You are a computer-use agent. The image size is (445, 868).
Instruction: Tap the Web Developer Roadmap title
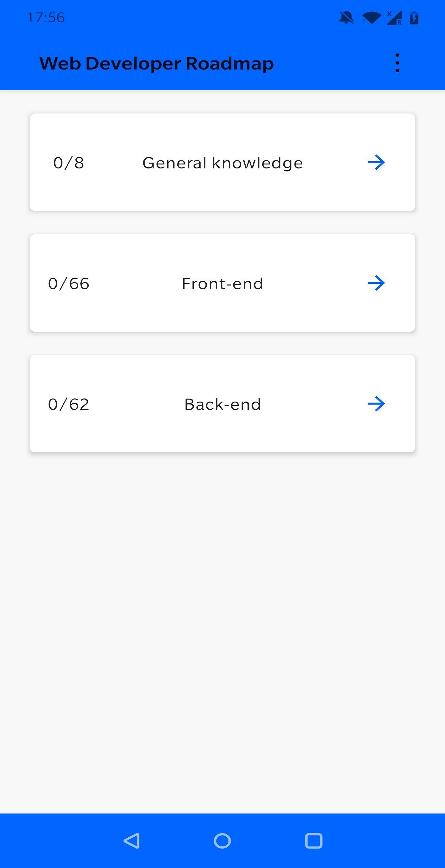coord(156,63)
